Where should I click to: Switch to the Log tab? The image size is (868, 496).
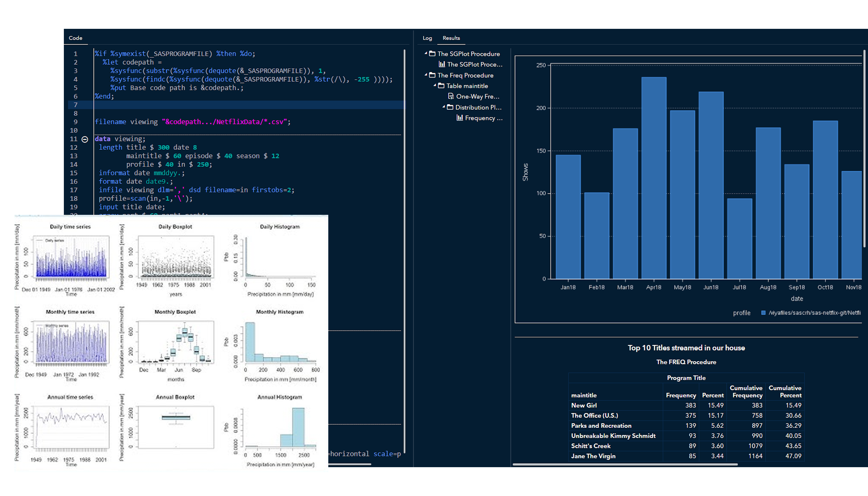point(427,38)
